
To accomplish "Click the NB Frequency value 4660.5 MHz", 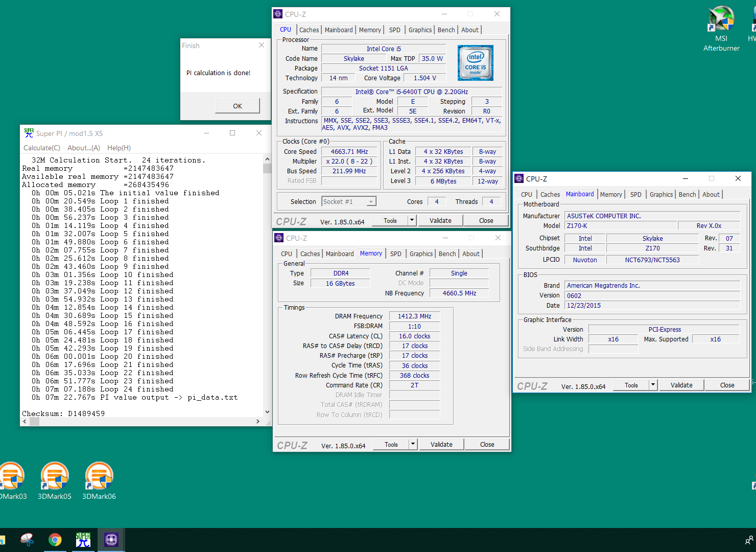I will [x=459, y=293].
